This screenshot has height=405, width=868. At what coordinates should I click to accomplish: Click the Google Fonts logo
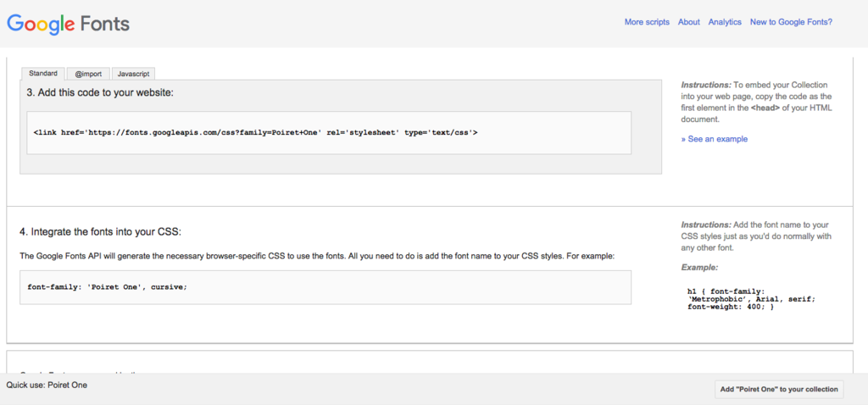point(69,23)
